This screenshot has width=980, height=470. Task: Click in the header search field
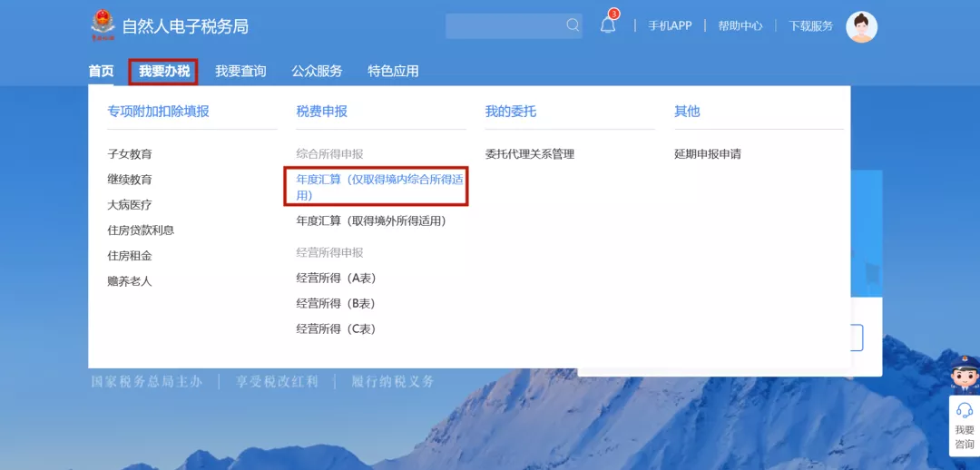click(513, 25)
